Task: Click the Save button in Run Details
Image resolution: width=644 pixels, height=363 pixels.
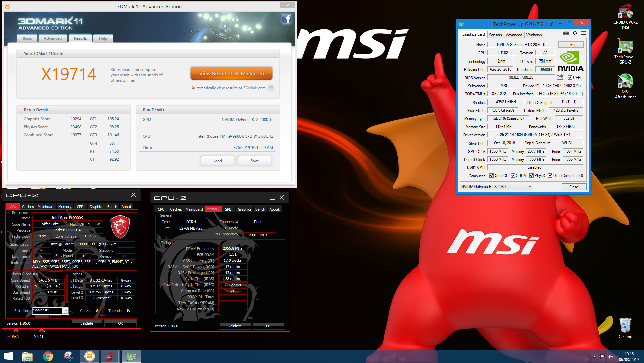Action: click(255, 161)
